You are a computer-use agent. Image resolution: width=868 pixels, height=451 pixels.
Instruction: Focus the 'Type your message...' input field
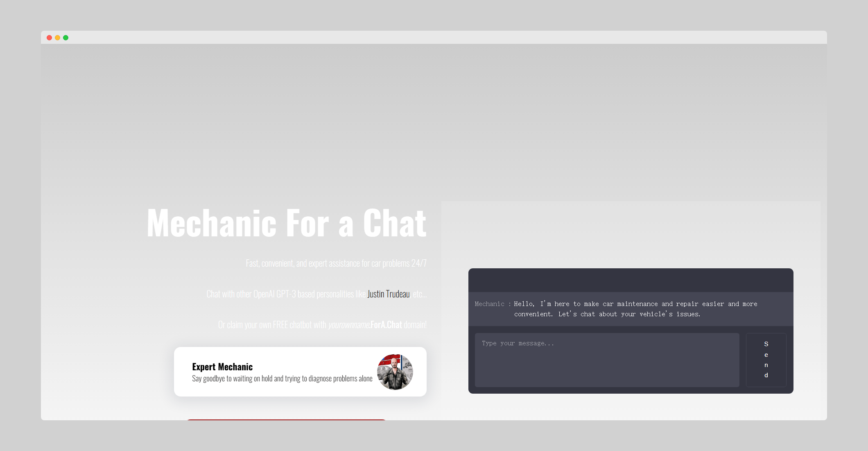pos(607,360)
